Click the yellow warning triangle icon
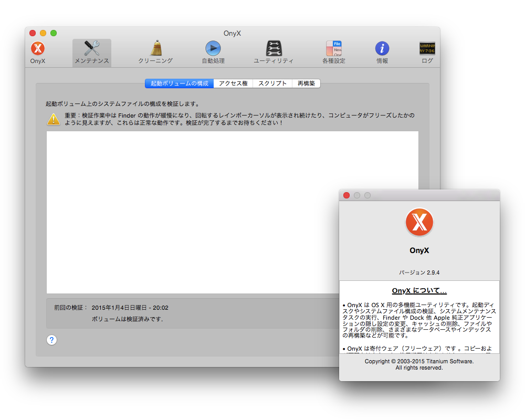Screen dimensions: 525x420 tap(54, 119)
